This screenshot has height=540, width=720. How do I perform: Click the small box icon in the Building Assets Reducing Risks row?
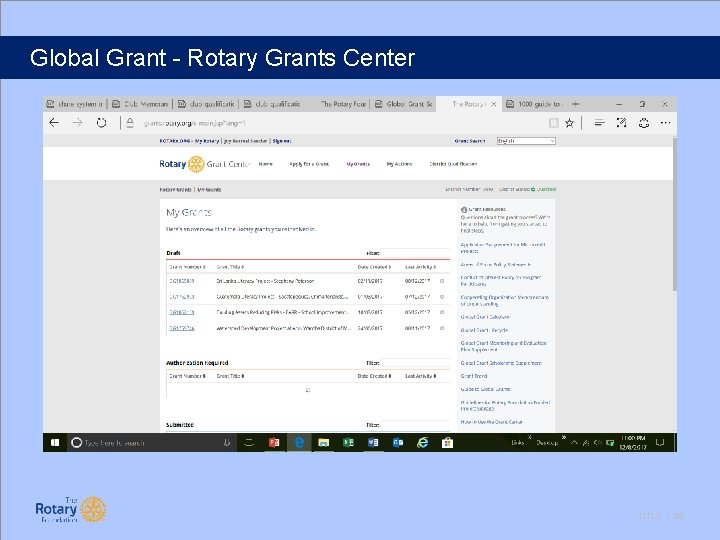point(442,312)
